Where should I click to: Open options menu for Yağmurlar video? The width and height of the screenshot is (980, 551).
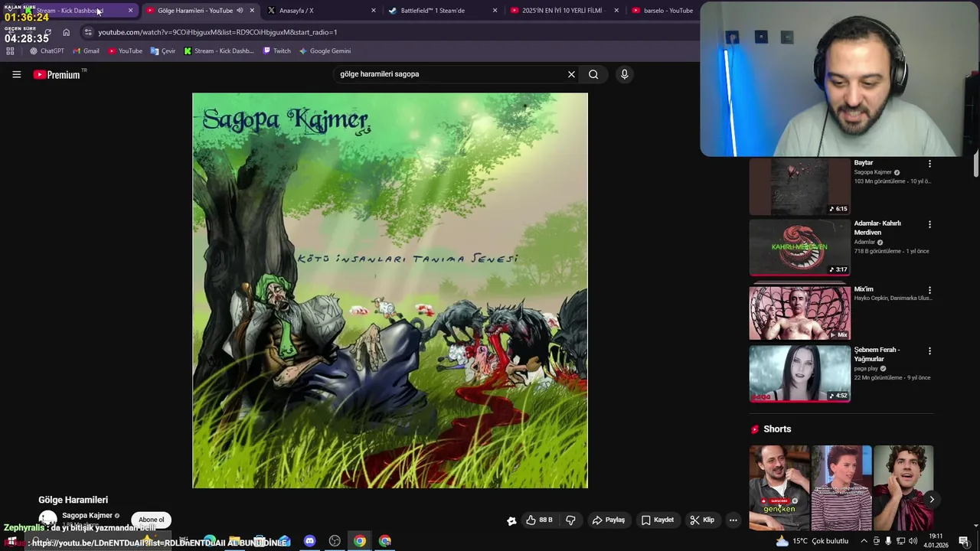click(929, 351)
